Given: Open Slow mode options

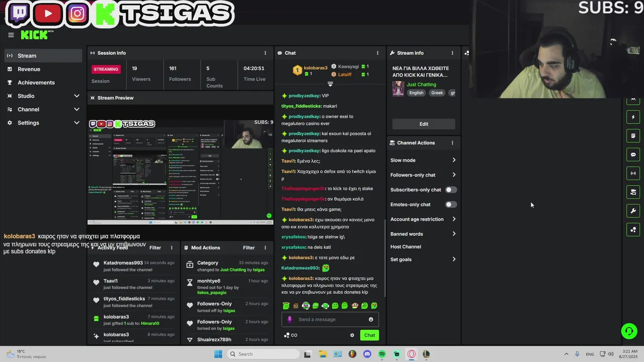Looking at the screenshot, I should point(423,160).
